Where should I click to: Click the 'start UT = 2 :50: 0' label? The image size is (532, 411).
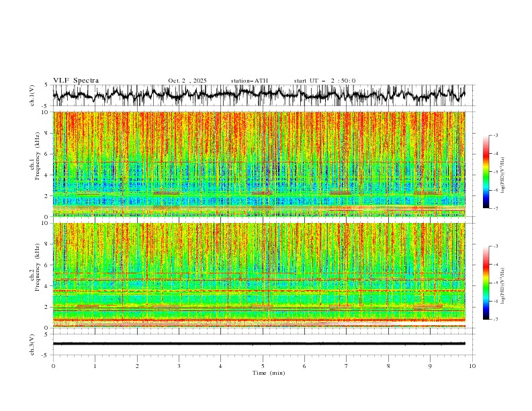324,81
